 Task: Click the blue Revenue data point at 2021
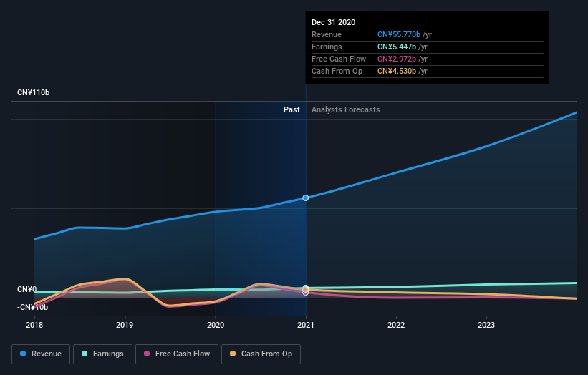306,198
